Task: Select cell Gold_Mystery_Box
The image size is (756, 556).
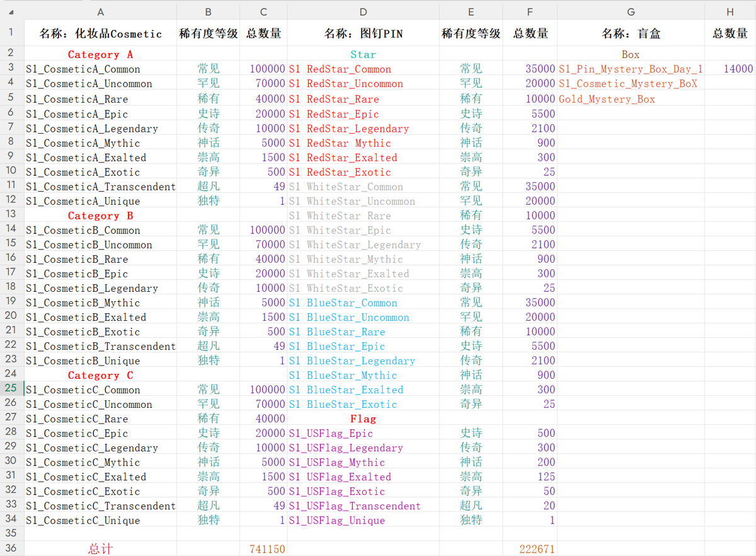Action: [631, 99]
